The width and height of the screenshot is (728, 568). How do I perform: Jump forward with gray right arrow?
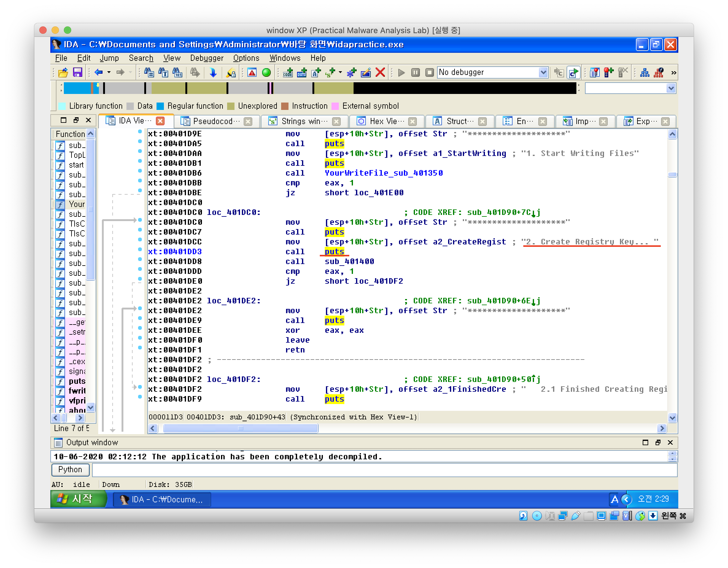tap(120, 72)
